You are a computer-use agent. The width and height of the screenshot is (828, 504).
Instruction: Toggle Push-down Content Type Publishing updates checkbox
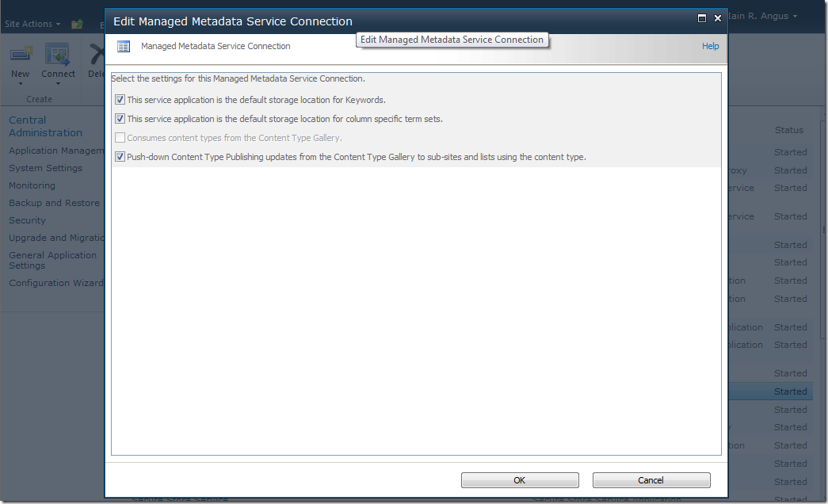pos(120,157)
